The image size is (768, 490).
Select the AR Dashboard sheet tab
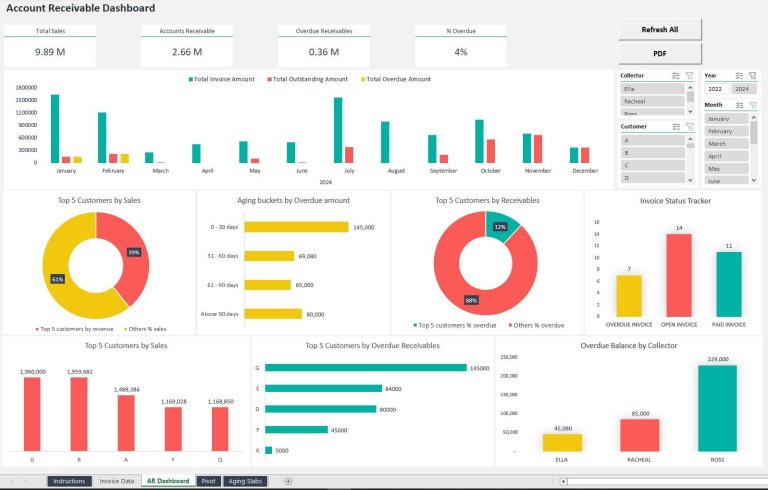[x=168, y=481]
